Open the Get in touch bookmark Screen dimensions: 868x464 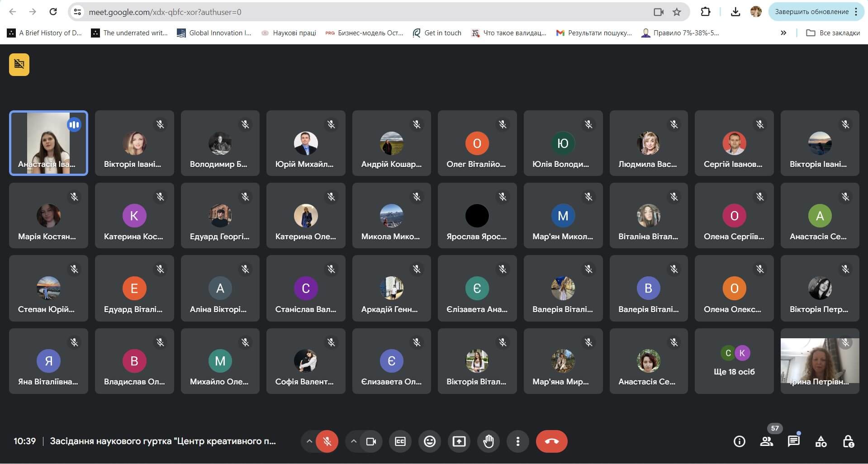coord(437,33)
